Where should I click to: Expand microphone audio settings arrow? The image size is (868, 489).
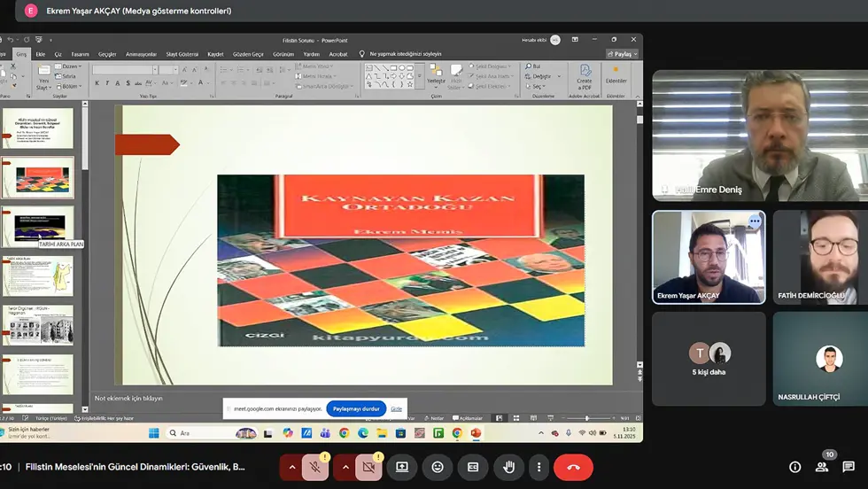coord(291,467)
